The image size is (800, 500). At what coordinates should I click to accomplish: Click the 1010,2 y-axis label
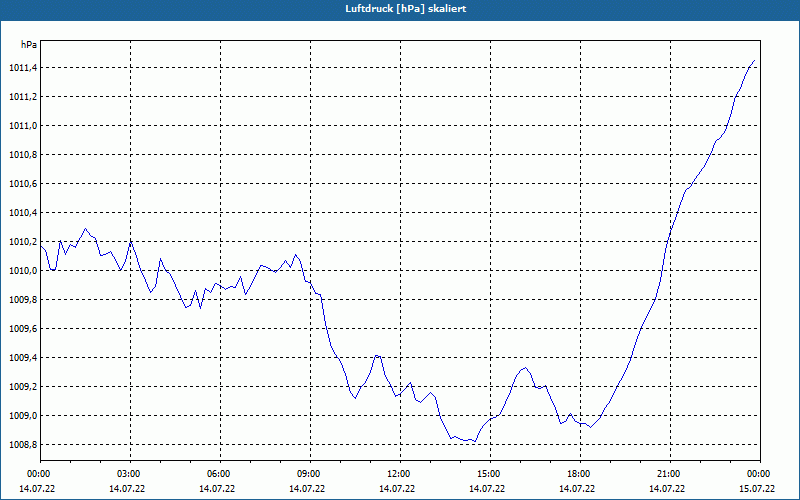pos(22,242)
